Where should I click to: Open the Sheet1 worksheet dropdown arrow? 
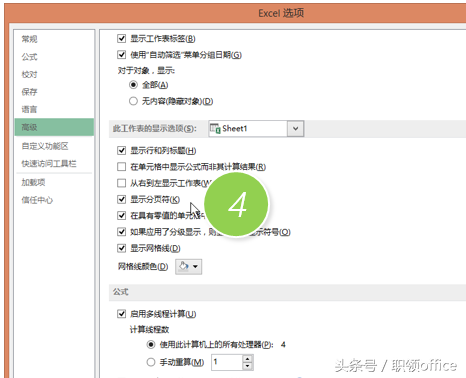pyautogui.click(x=295, y=128)
